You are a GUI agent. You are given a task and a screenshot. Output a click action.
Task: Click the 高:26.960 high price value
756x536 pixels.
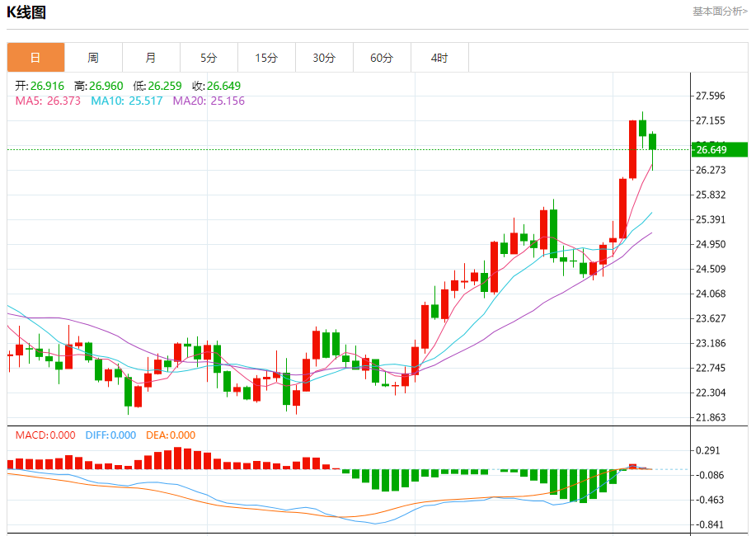tap(99, 86)
